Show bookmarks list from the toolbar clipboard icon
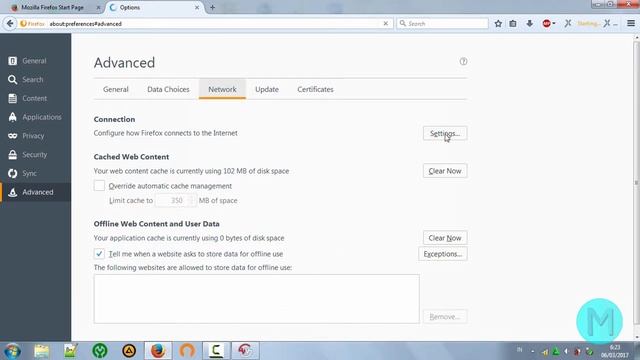This screenshot has width=640, height=360. (513, 24)
